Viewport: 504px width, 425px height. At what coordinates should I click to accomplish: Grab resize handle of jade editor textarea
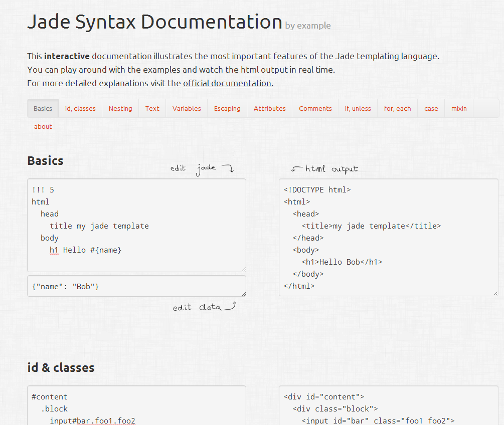click(x=243, y=269)
